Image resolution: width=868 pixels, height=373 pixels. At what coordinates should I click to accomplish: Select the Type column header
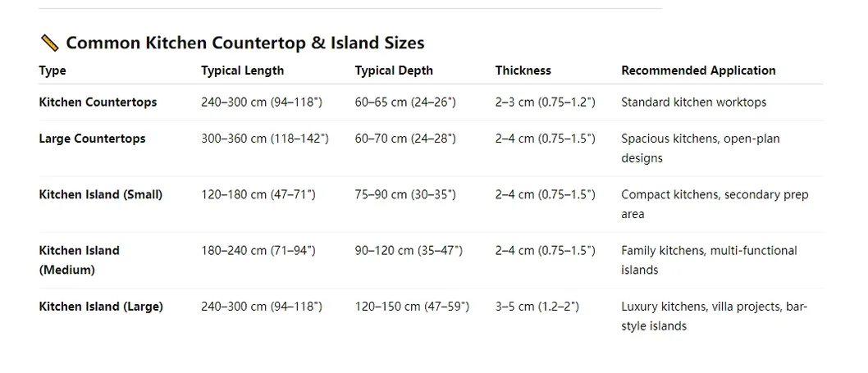[x=53, y=71]
